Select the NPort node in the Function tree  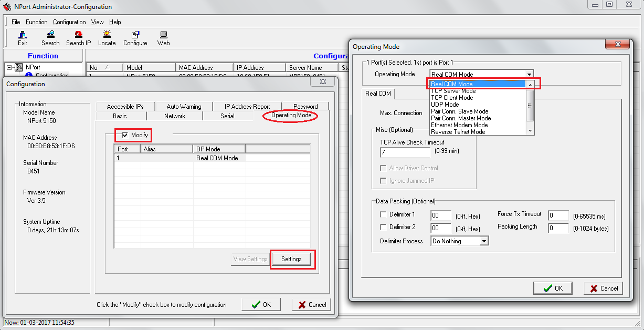tap(33, 67)
